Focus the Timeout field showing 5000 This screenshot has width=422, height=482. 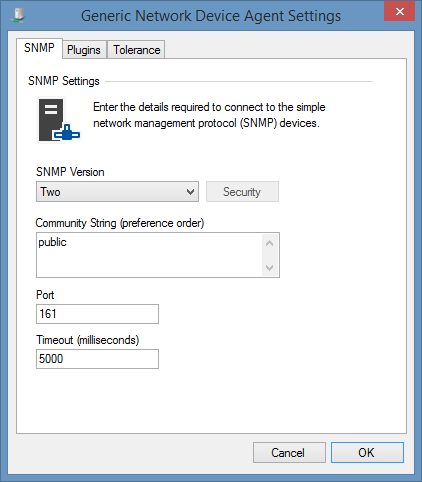point(97,359)
